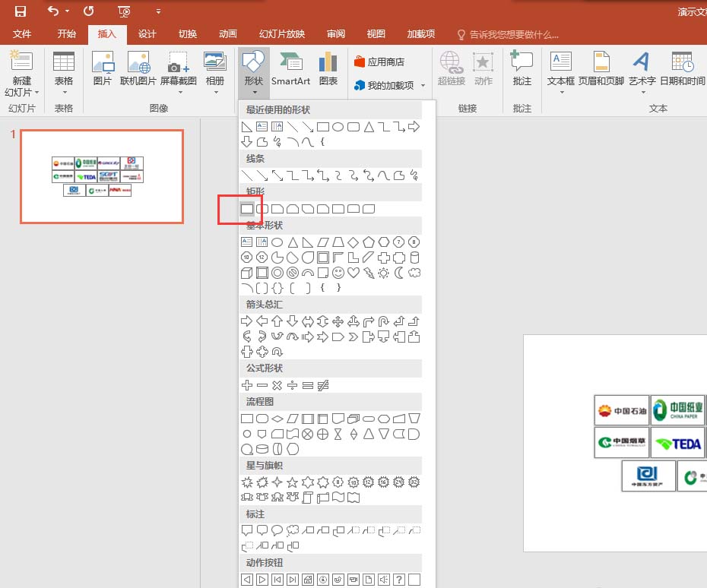Select the rectangular callout in 标注
Viewport: 707px width, 588px height.
click(246, 530)
